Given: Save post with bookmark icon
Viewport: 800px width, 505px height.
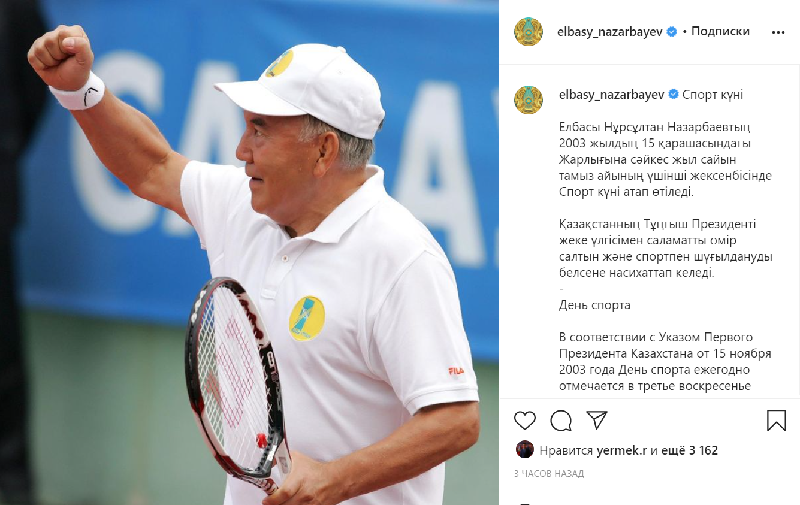Looking at the screenshot, I should point(776,421).
